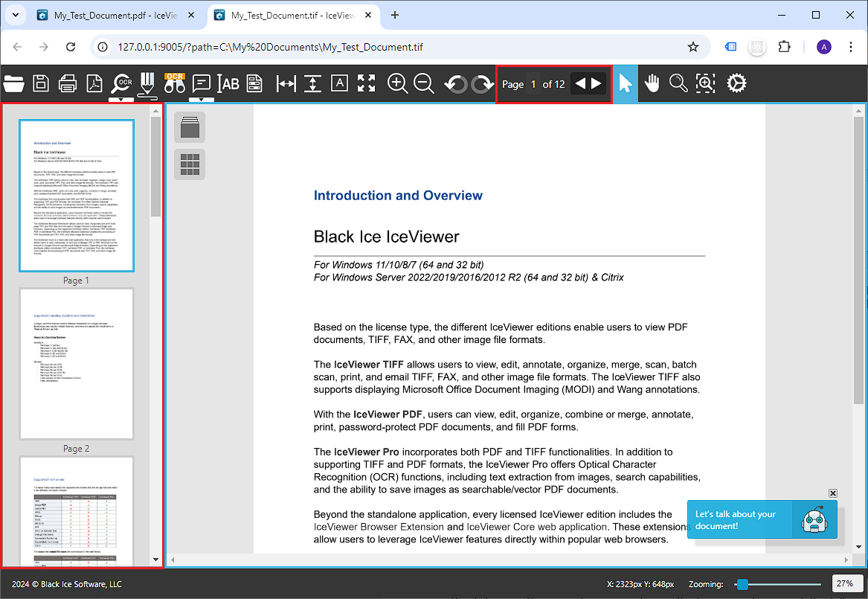Open the Chrome three-dot menu
Screen dimensions: 868x599
tap(851, 47)
